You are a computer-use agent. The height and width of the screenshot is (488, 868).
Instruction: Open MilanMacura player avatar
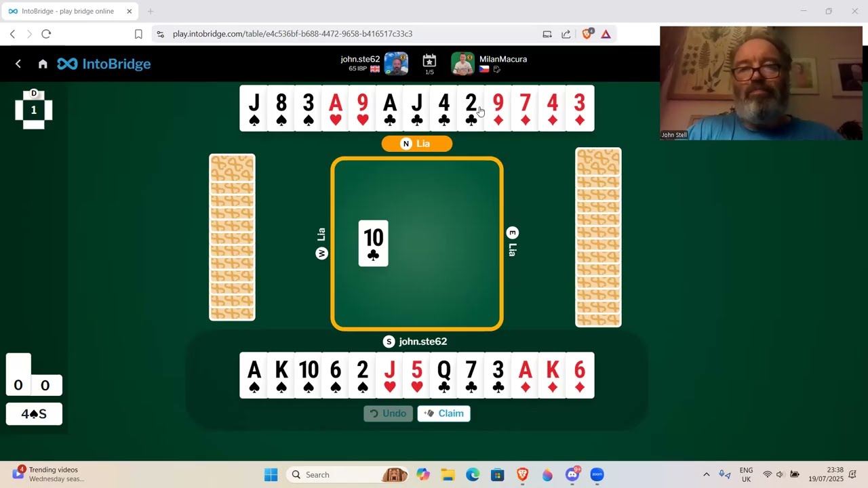pos(463,64)
